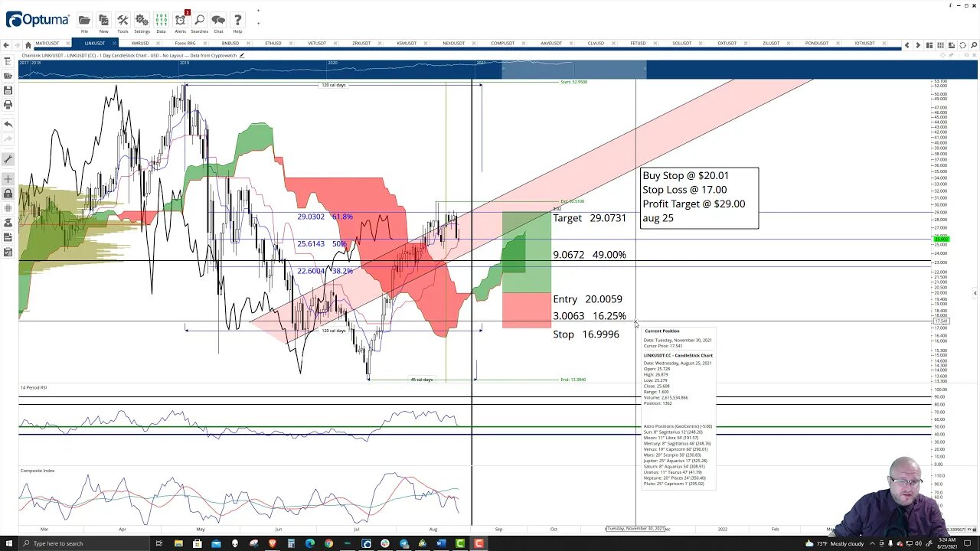
Task: Click the highlighted range in the overview timeline
Action: click(573, 71)
